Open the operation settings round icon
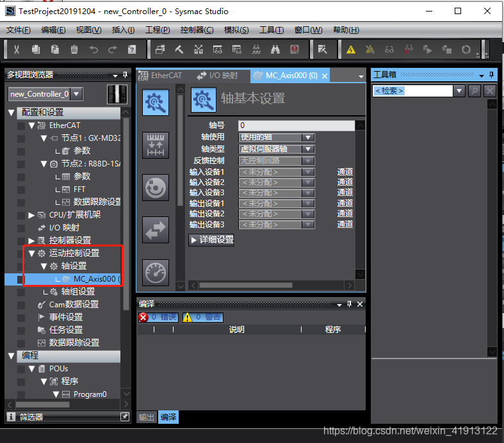 pyautogui.click(x=156, y=188)
